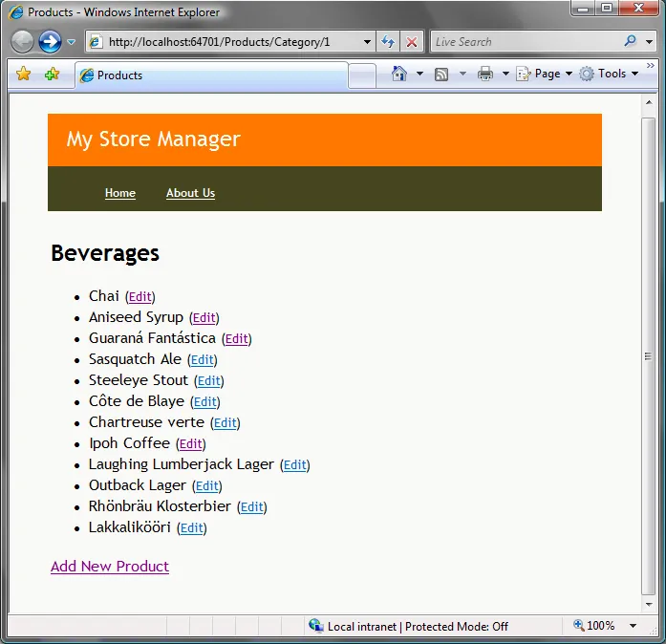The image size is (666, 644).
Task: Click the Home page icon
Action: tap(399, 74)
